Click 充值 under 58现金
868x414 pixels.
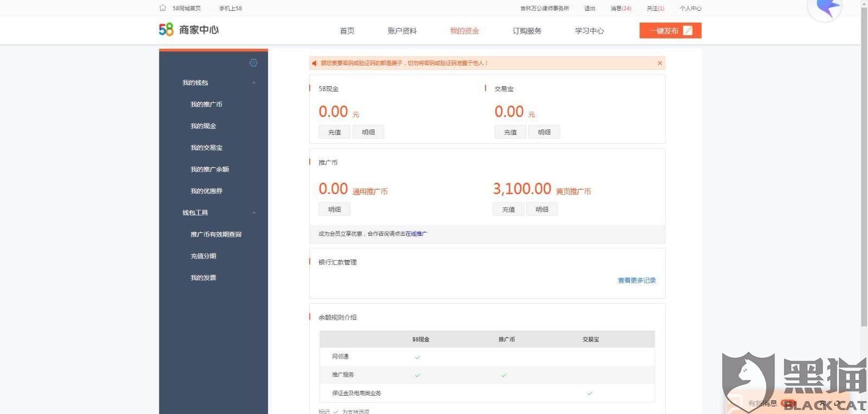click(334, 132)
